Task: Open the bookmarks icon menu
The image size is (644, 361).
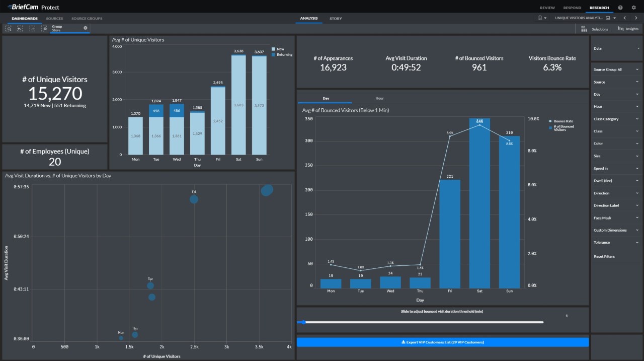Action: tap(542, 18)
